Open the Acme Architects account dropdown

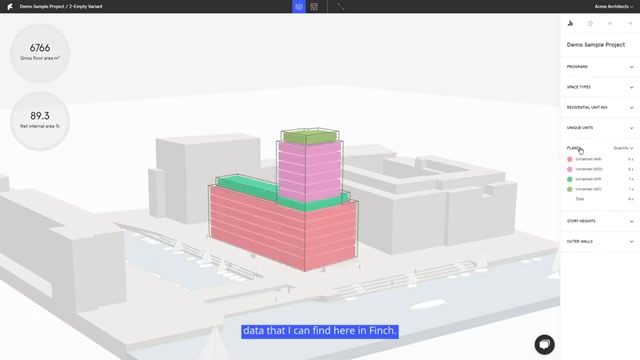pyautogui.click(x=613, y=7)
